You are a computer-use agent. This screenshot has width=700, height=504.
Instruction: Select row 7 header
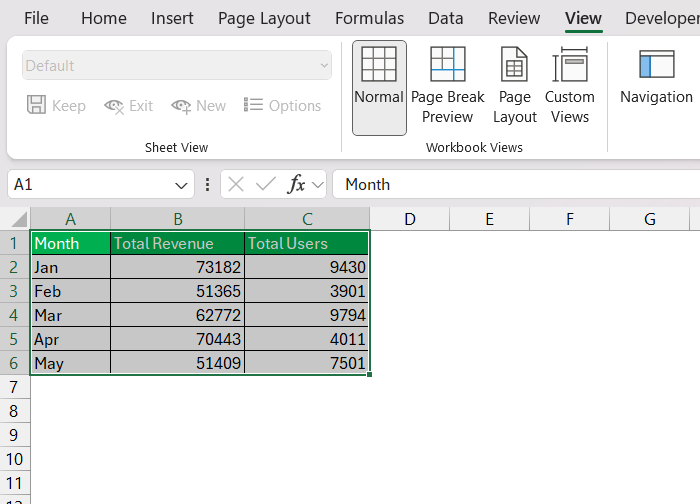(x=15, y=387)
